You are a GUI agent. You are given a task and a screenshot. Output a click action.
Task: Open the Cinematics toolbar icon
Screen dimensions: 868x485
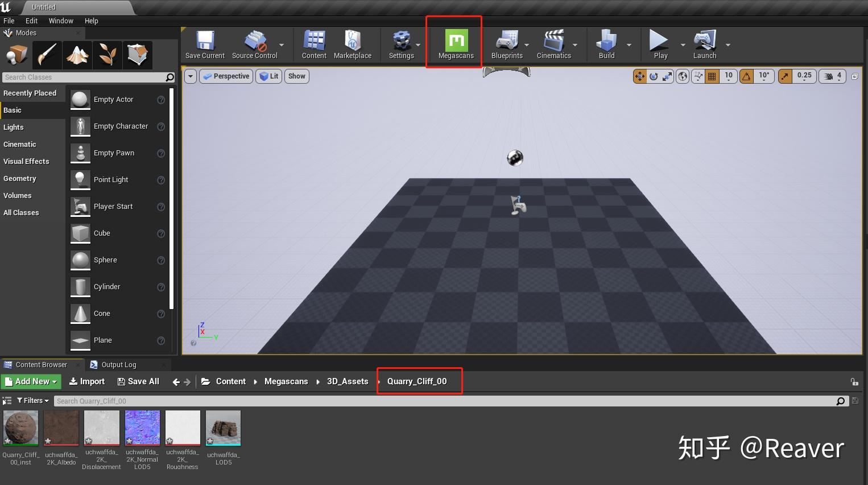pos(553,44)
